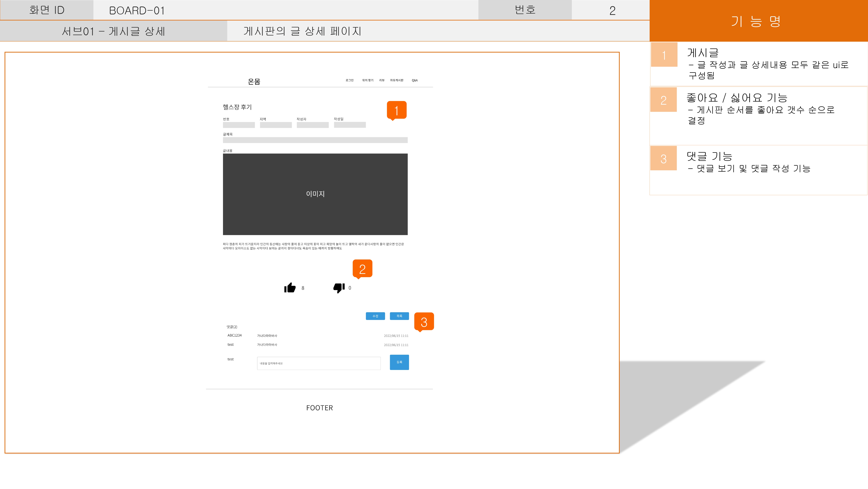The width and height of the screenshot is (868, 489).
Task: Click the 댓글(2) comment count label
Action: pyautogui.click(x=232, y=327)
